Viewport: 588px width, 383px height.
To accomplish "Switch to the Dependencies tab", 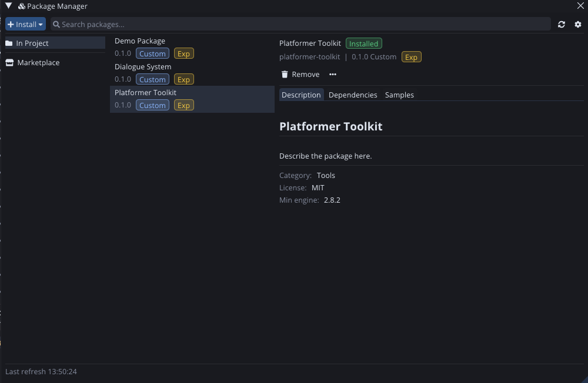I will click(353, 95).
